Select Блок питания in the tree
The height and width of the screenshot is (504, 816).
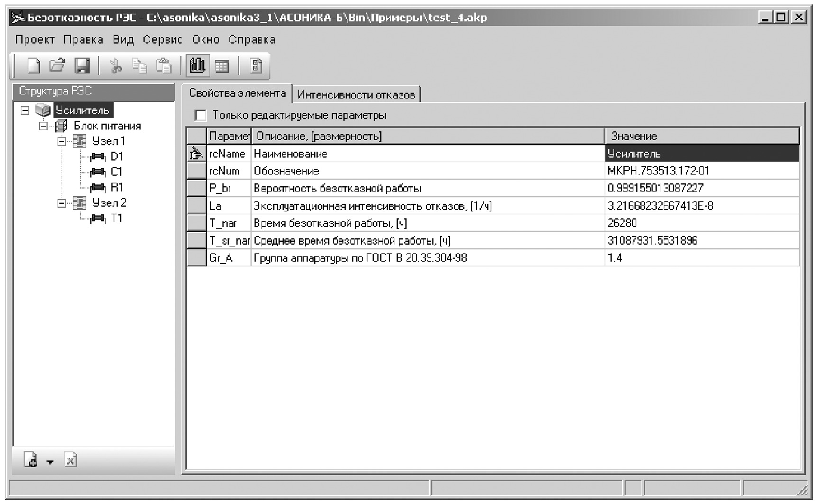[107, 126]
